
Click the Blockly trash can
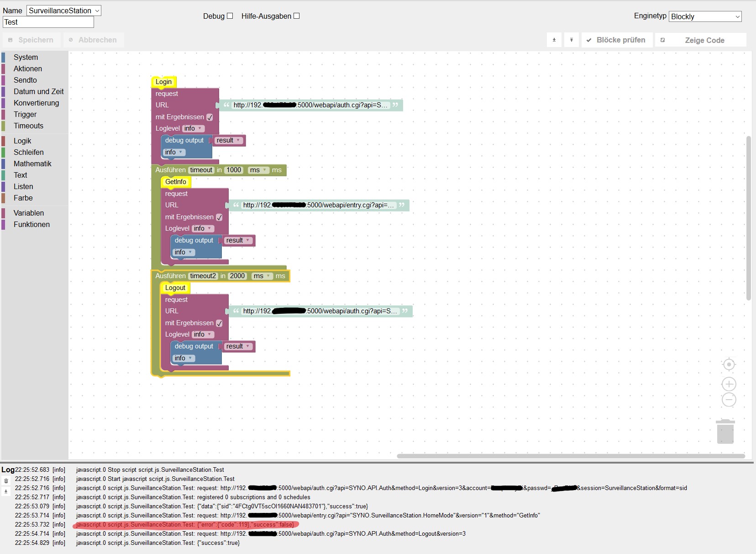click(x=725, y=431)
